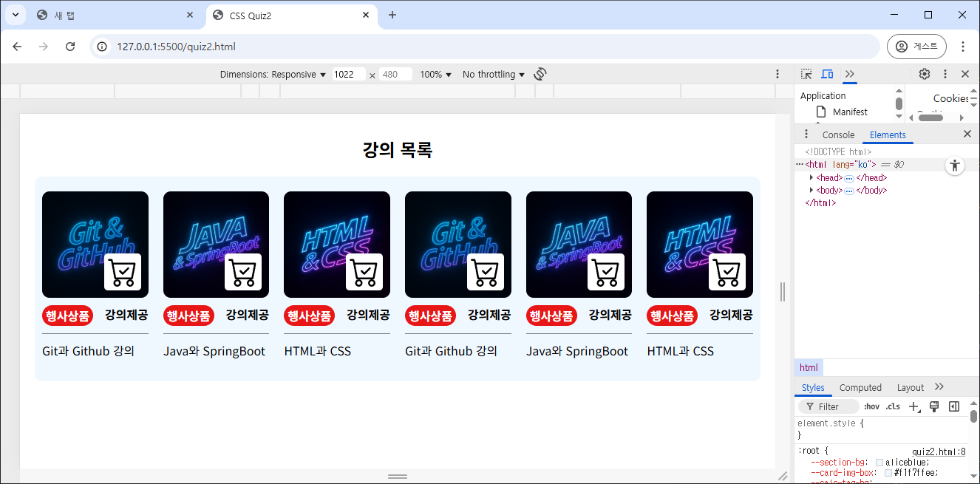Toggle the device toolbar icon in DevTools

(x=828, y=74)
